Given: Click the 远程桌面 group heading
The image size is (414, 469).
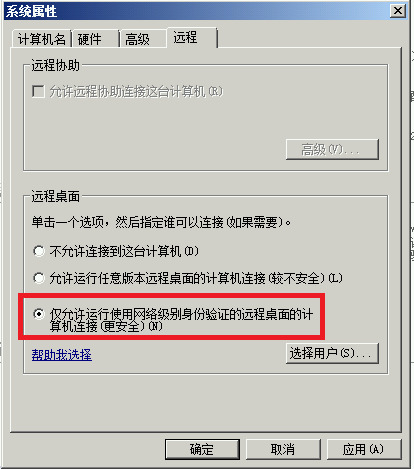Looking at the screenshot, I should 55,196.
